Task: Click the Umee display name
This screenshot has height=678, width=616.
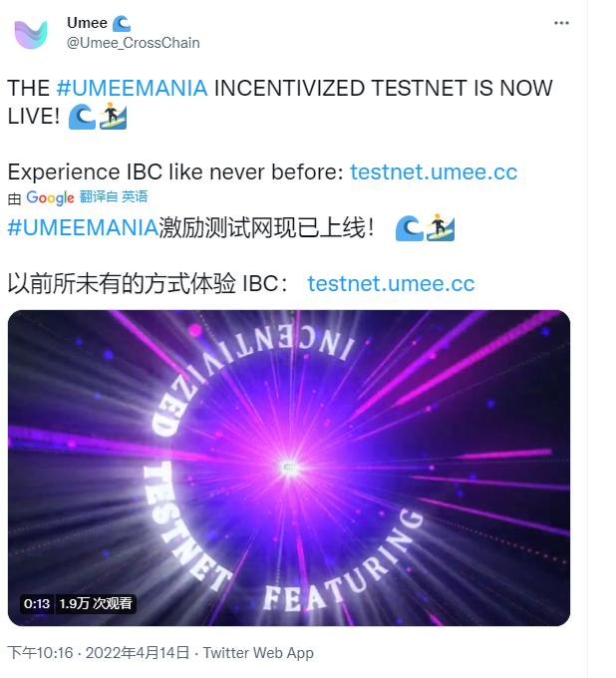Action: (87, 23)
